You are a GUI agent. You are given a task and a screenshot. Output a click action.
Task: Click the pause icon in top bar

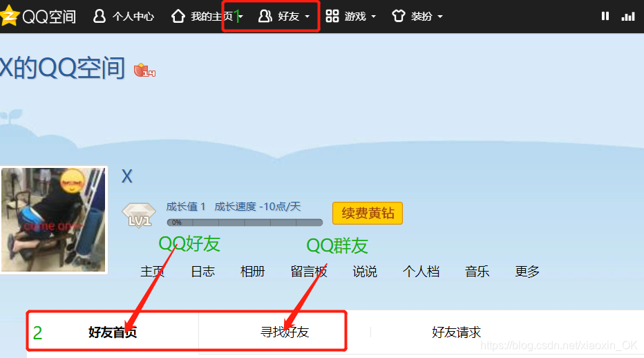605,16
